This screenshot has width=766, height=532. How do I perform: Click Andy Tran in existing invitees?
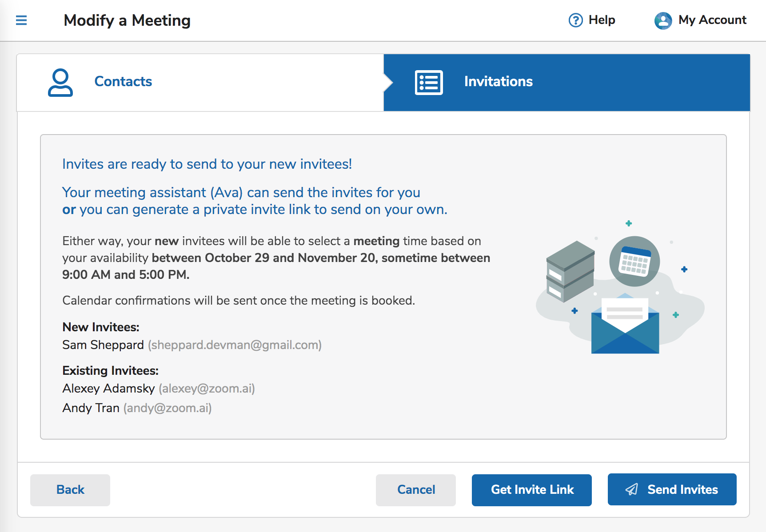91,408
